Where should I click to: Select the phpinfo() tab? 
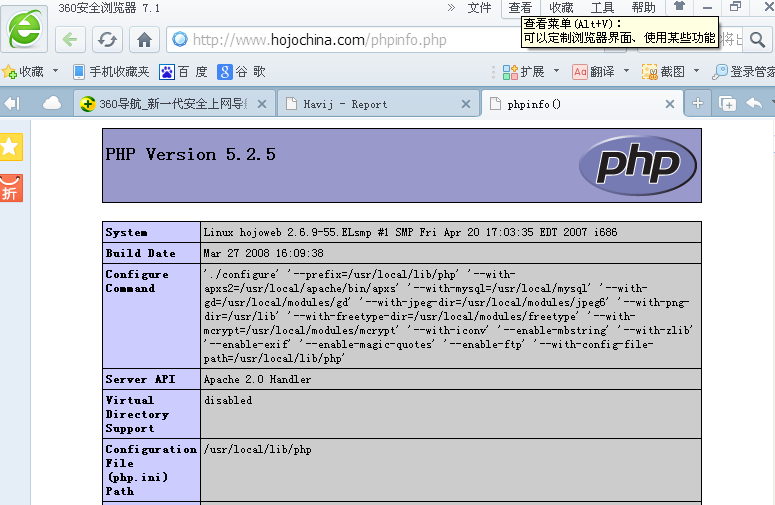tap(582, 104)
